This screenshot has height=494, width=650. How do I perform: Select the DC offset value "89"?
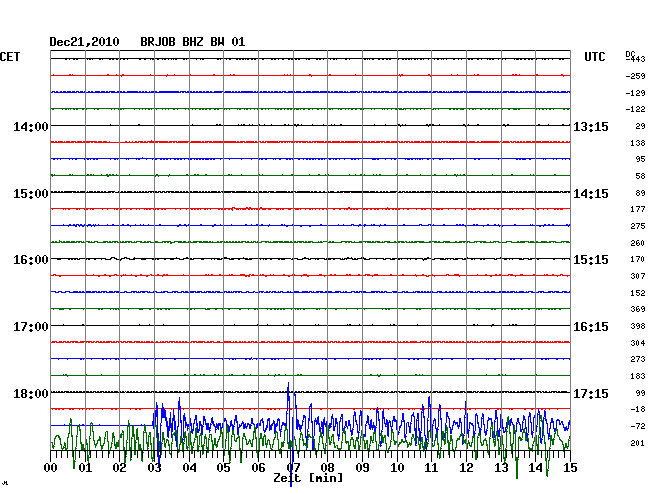point(640,193)
